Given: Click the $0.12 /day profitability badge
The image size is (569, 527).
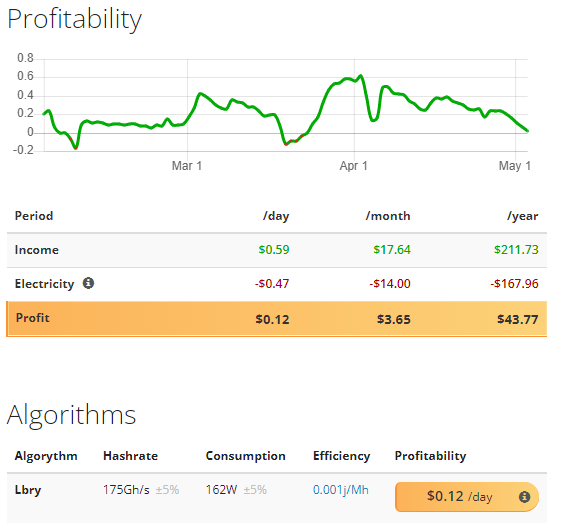Looking at the screenshot, I should click(x=467, y=497).
